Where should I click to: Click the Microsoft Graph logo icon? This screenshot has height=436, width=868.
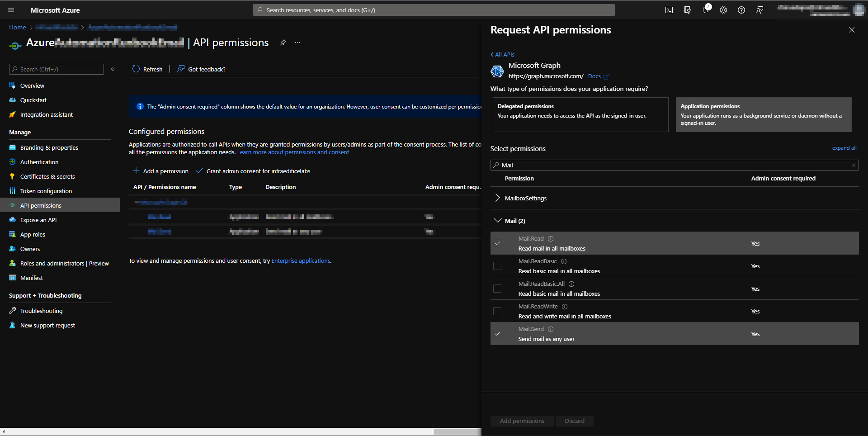497,71
